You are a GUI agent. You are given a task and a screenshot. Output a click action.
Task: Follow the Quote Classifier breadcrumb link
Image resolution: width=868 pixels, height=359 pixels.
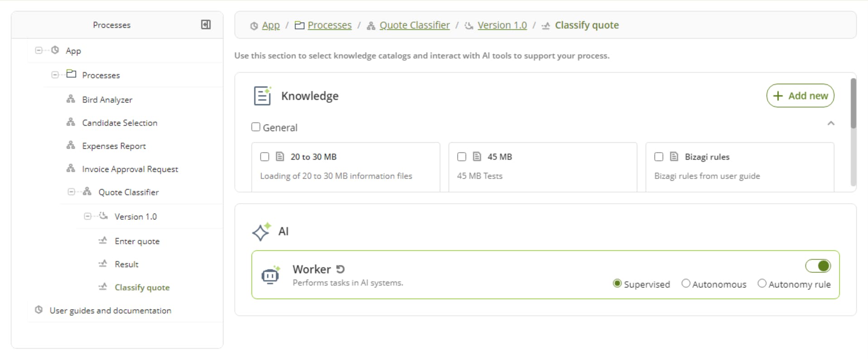[x=415, y=25]
